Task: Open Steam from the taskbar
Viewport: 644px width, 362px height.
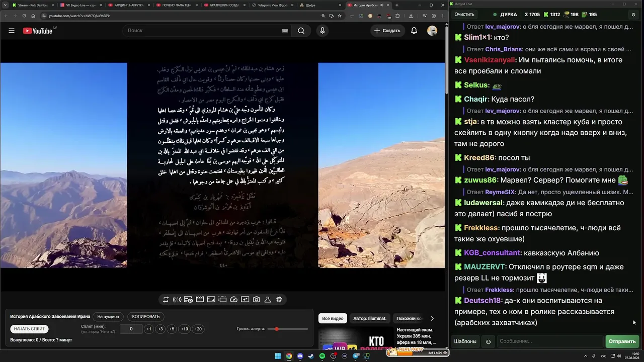Action: click(x=311, y=356)
